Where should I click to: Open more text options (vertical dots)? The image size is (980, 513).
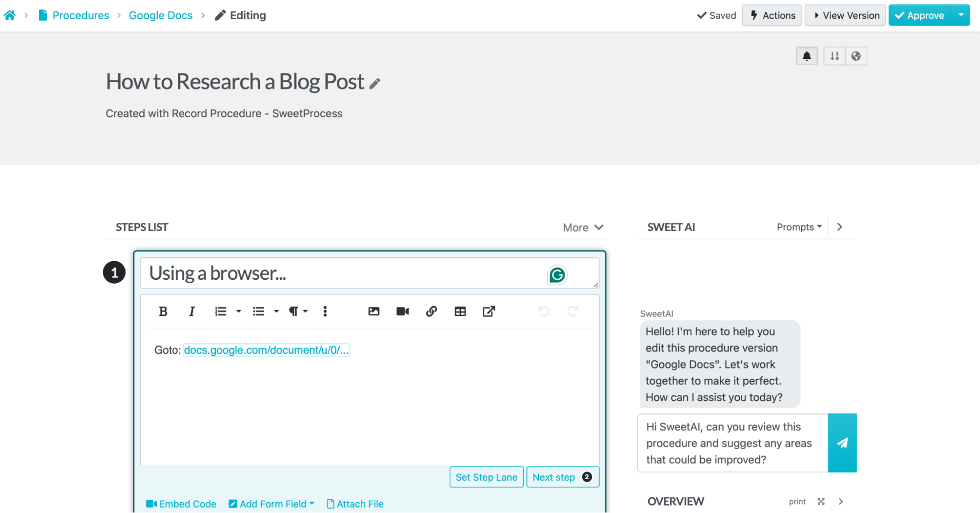click(325, 311)
